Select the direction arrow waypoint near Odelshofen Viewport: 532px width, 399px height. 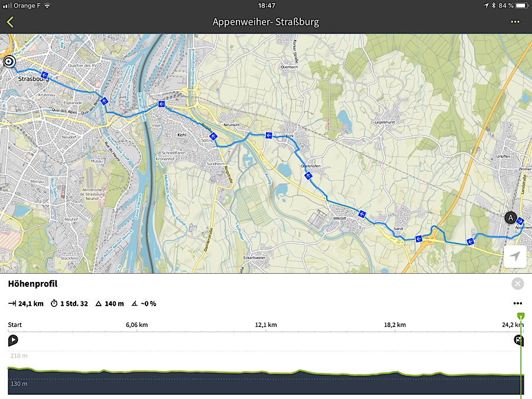[308, 176]
